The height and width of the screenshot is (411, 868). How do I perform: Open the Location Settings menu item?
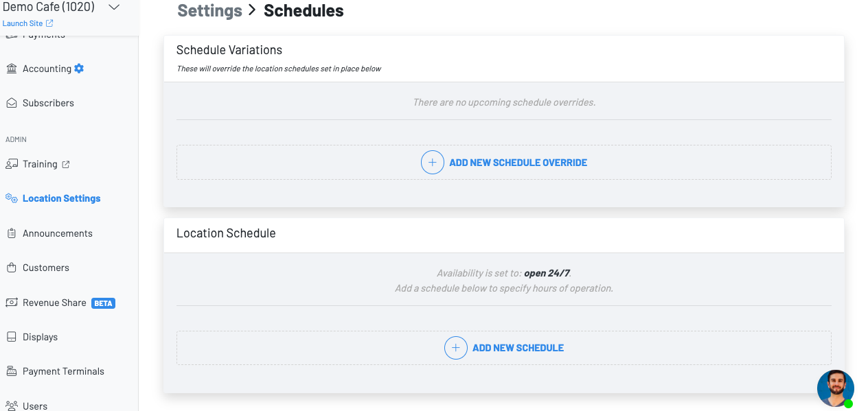point(61,198)
